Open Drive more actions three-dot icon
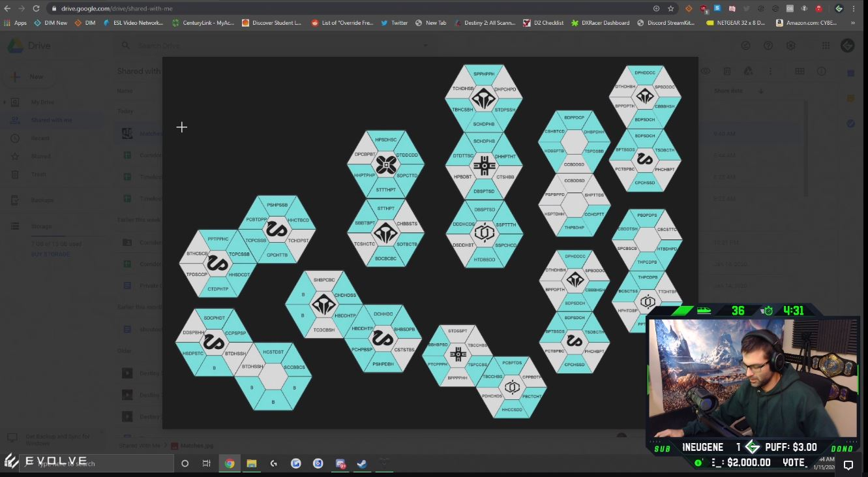Viewport: 868px width, 477px height. (x=770, y=71)
